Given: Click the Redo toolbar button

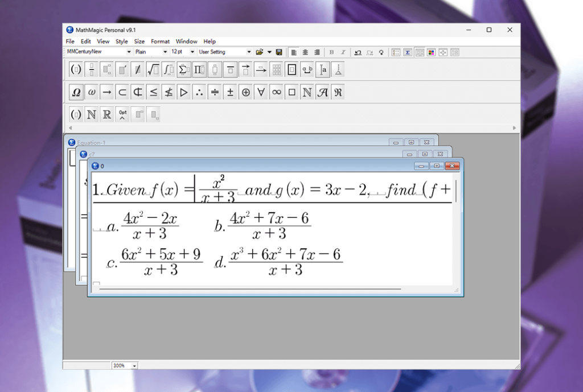Looking at the screenshot, I should tap(369, 52).
